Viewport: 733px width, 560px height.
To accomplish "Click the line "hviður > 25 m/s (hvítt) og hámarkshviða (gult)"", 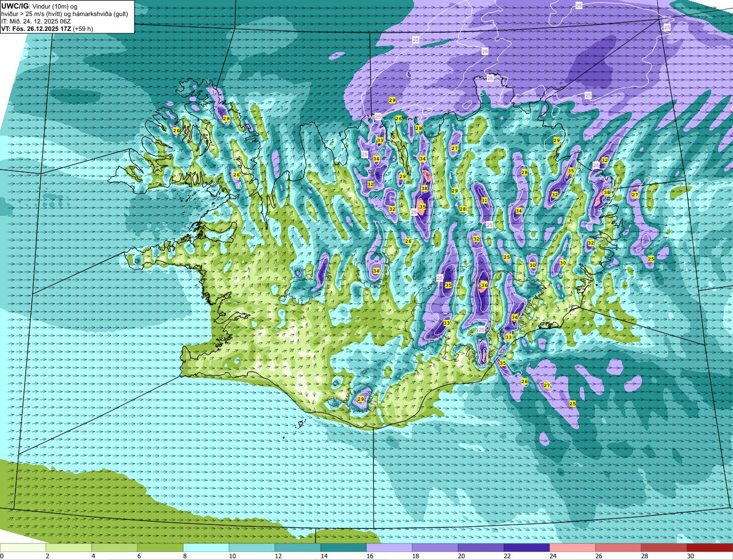I will (x=65, y=14).
